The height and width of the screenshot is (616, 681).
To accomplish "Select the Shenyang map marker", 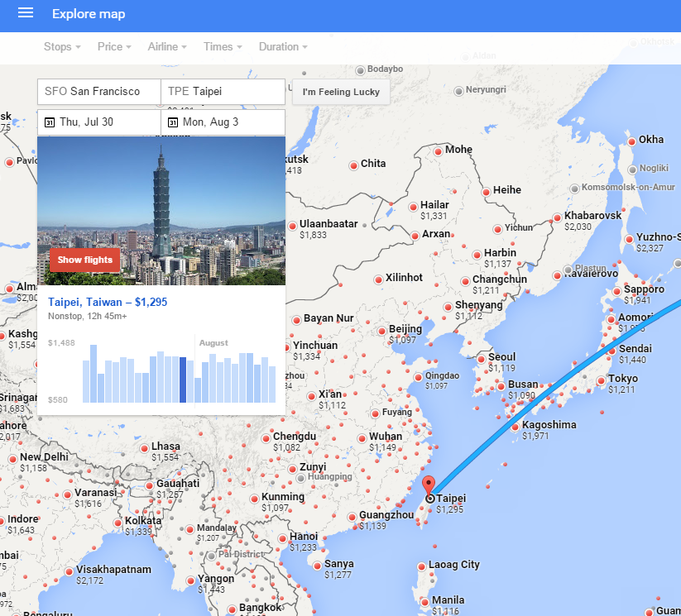I will pyautogui.click(x=448, y=308).
